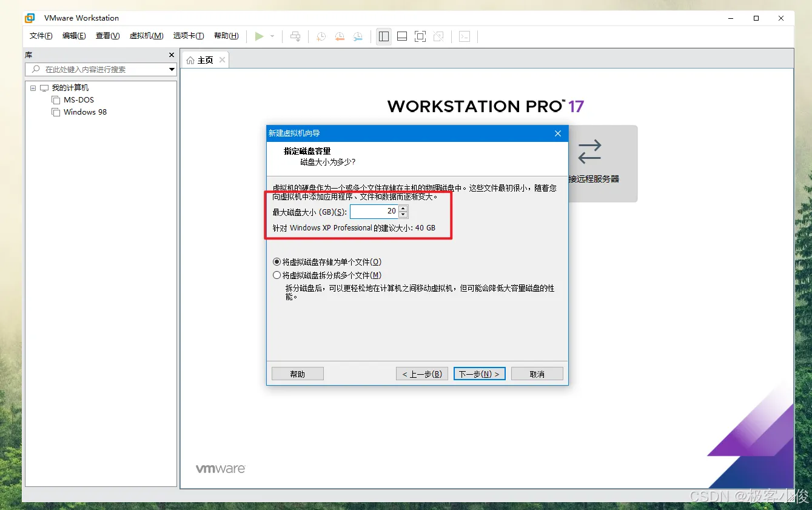
Task: Minimize the VMware Workstation window
Action: coord(731,18)
